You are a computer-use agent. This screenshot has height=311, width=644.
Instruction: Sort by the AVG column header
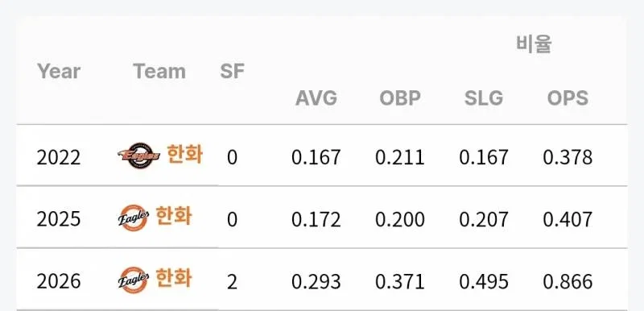coord(316,98)
